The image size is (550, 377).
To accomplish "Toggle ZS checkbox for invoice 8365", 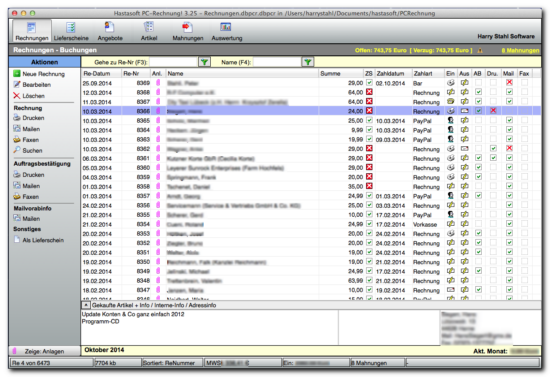I will (x=369, y=120).
